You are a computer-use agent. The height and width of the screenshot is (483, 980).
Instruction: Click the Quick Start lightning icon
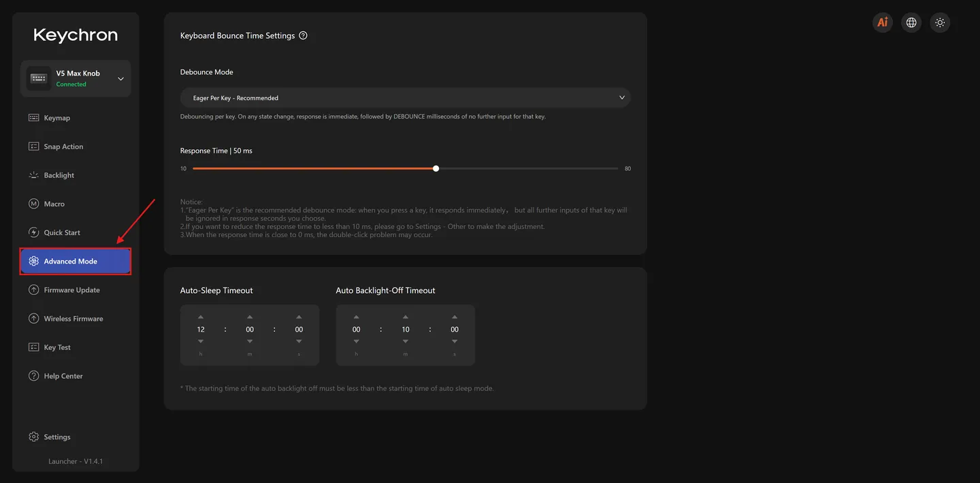(33, 232)
